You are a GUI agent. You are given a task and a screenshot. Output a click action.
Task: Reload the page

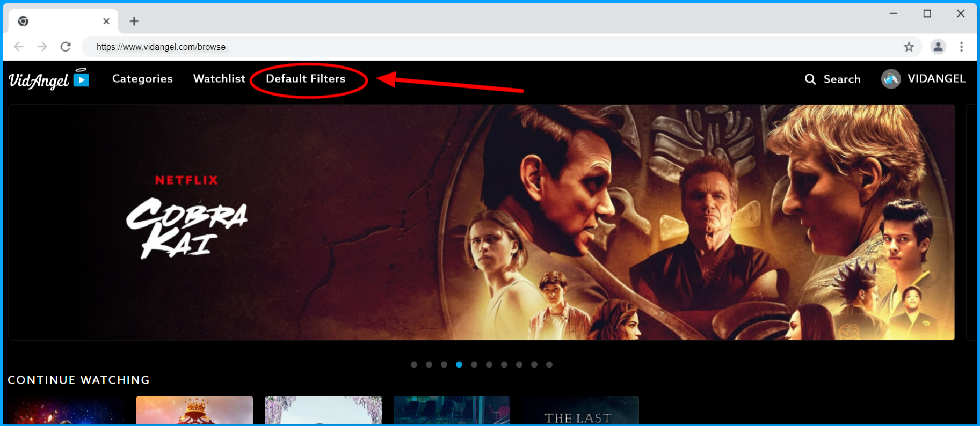[x=66, y=47]
